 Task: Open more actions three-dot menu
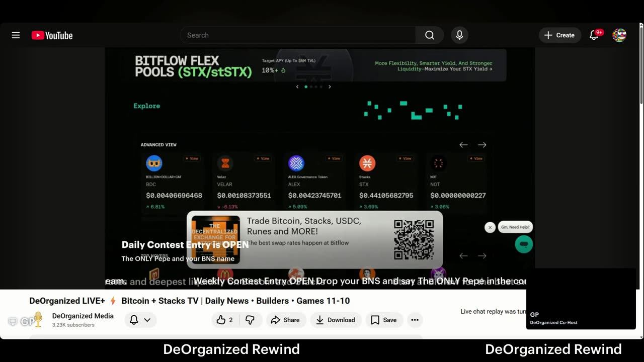(x=415, y=320)
